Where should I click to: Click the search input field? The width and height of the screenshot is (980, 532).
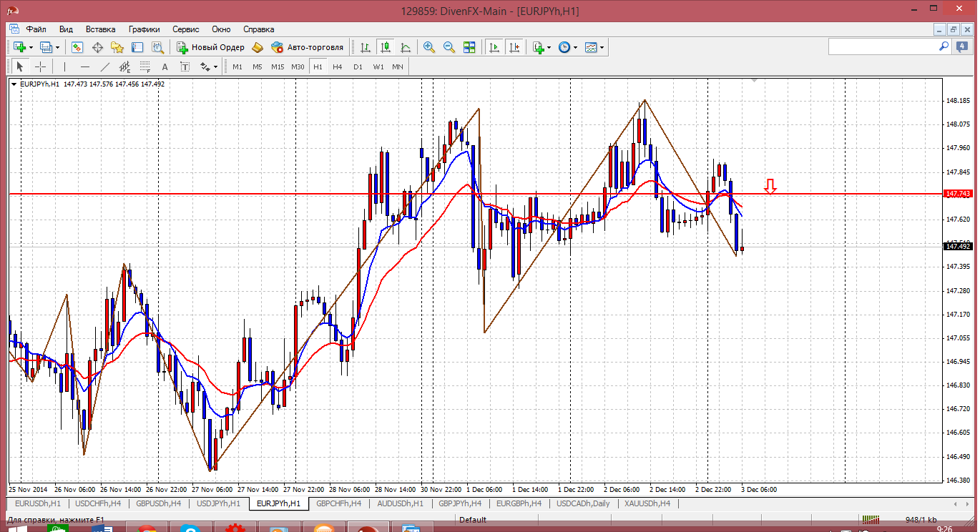click(883, 46)
